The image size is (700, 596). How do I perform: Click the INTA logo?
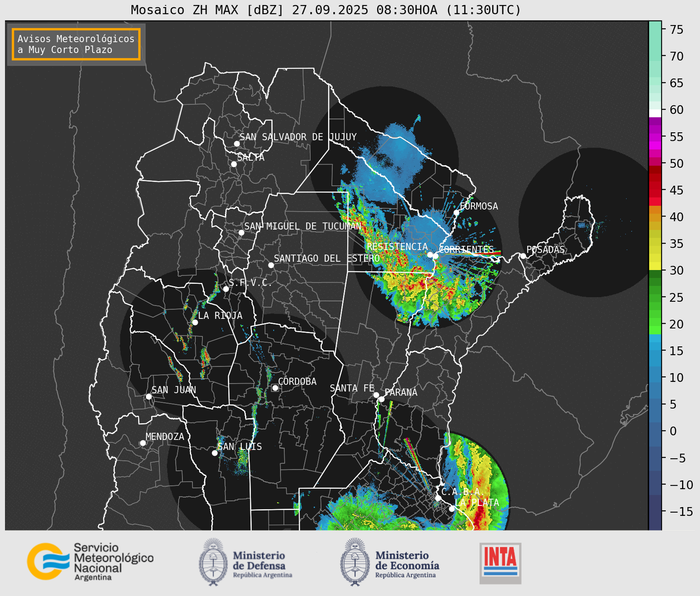click(x=500, y=563)
